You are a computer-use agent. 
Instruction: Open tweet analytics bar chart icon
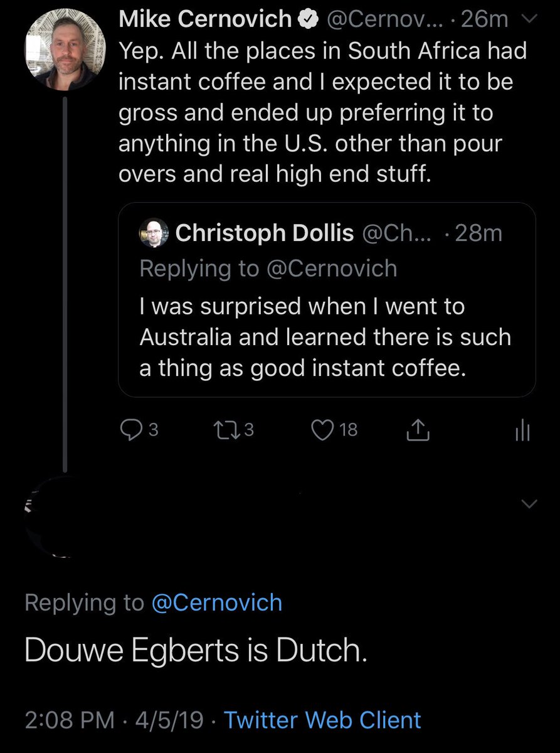pyautogui.click(x=522, y=430)
